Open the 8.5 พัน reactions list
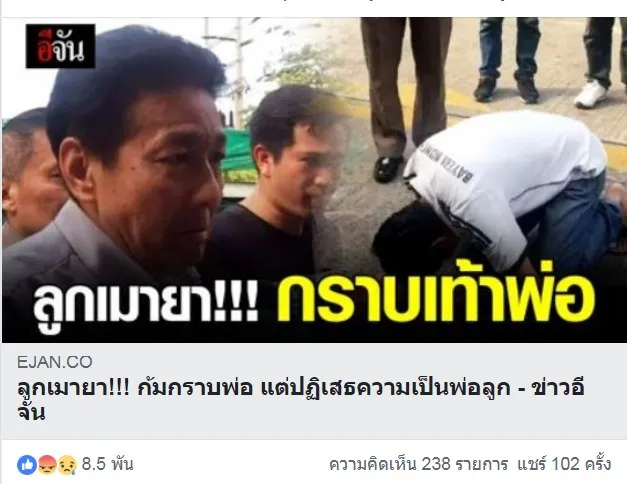 107,464
